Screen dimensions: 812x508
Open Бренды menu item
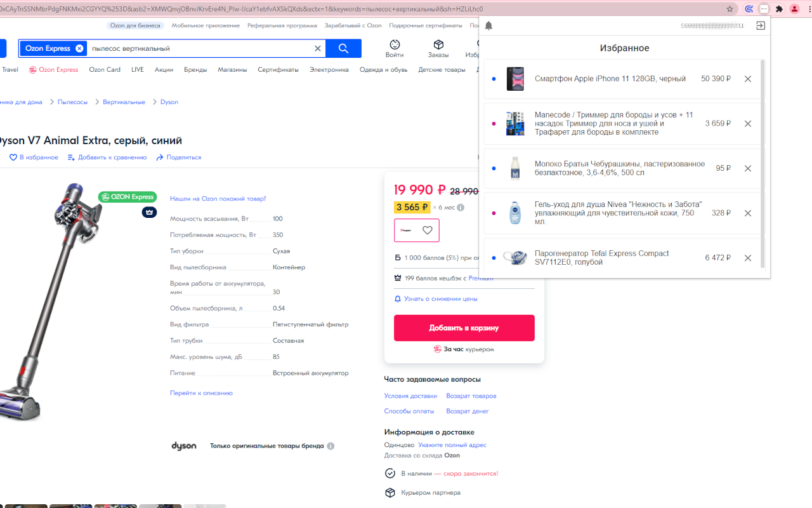tap(195, 70)
